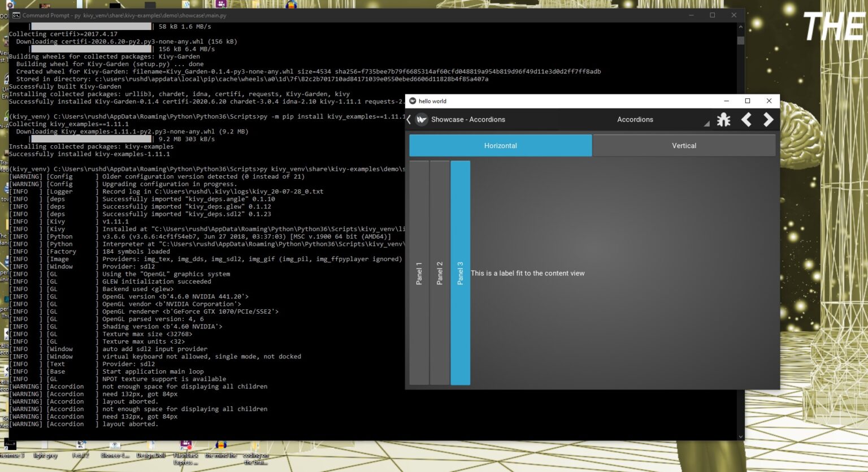Click the left arrow to view previous showcase

click(x=746, y=120)
